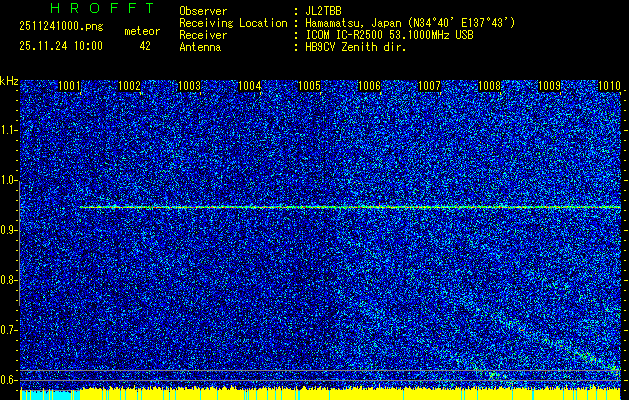Click the 1001 time marker
Screen dimensions: 629x400
click(70, 86)
